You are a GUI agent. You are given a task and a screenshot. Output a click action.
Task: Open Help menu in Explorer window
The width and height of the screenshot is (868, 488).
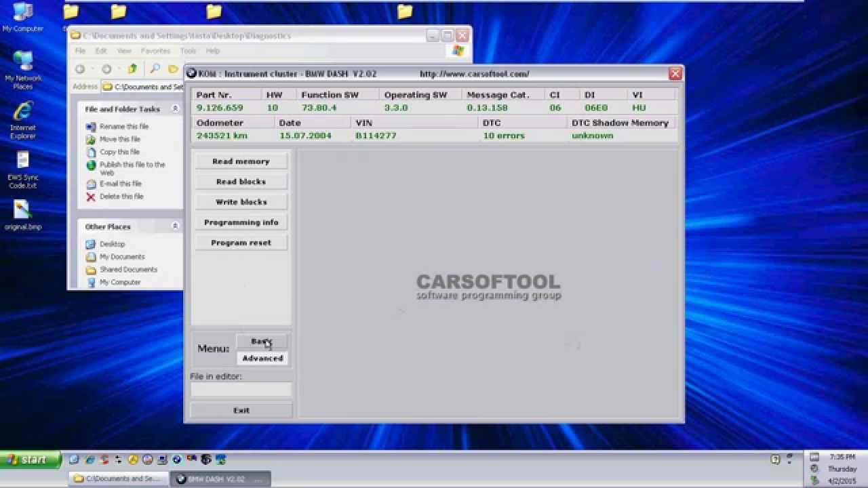click(x=213, y=51)
